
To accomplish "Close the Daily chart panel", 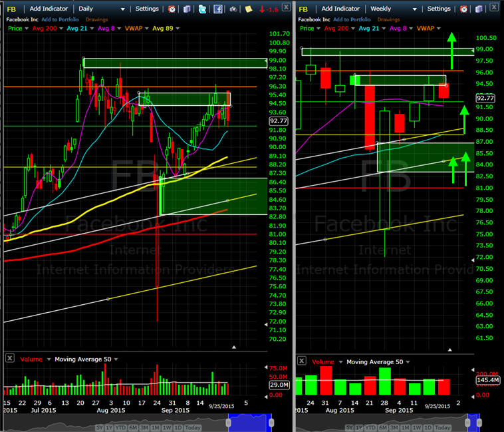I will point(286,7).
